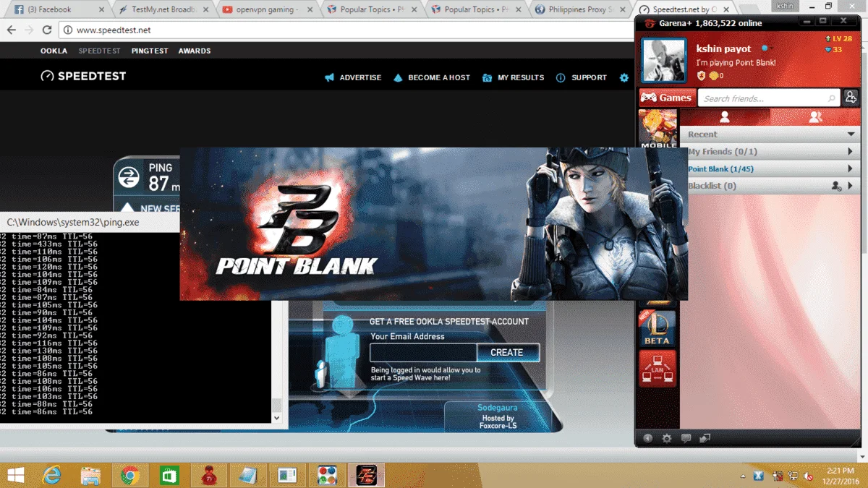
Task: Click the Garena badge shield icon
Action: pyautogui.click(x=701, y=76)
